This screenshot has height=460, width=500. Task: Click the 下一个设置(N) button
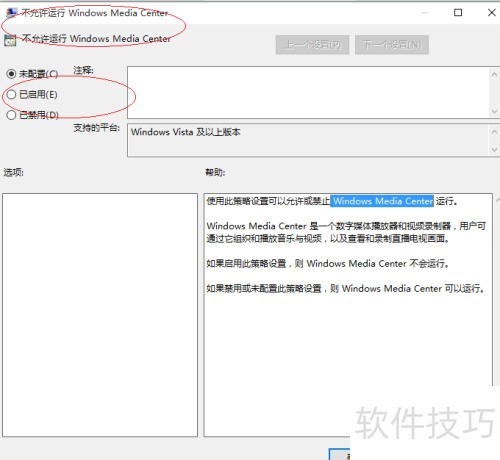pyautogui.click(x=392, y=45)
